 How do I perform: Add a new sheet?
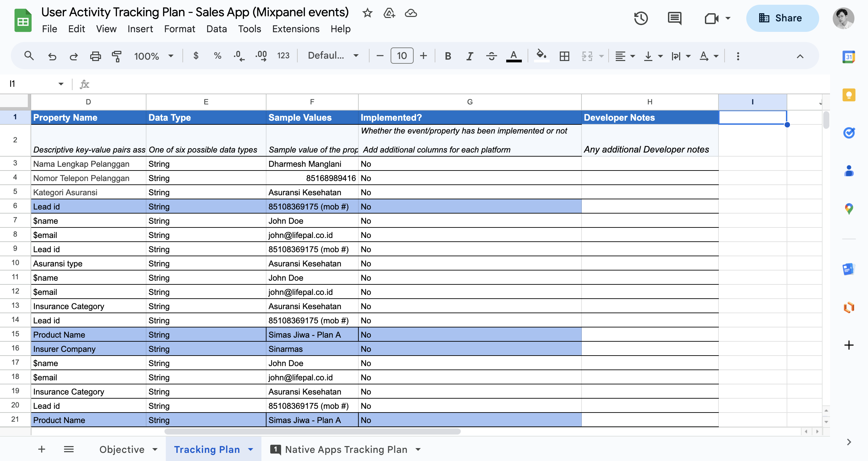pos(42,449)
